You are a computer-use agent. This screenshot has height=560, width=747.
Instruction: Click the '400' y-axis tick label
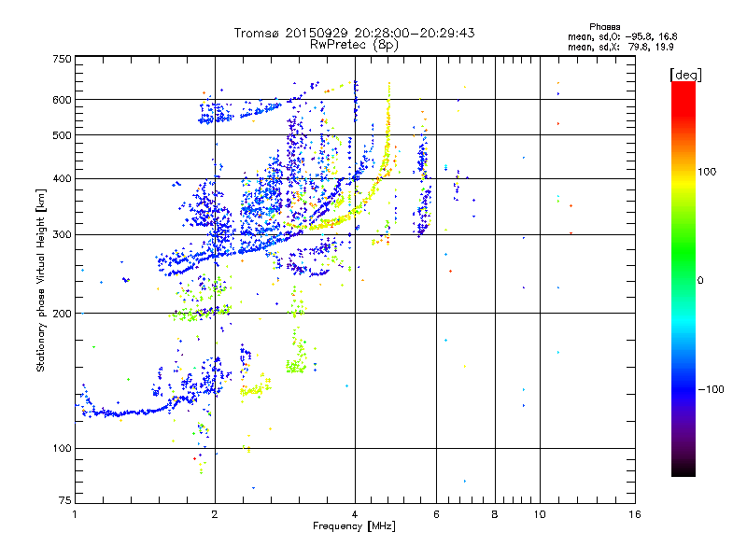tap(62, 178)
